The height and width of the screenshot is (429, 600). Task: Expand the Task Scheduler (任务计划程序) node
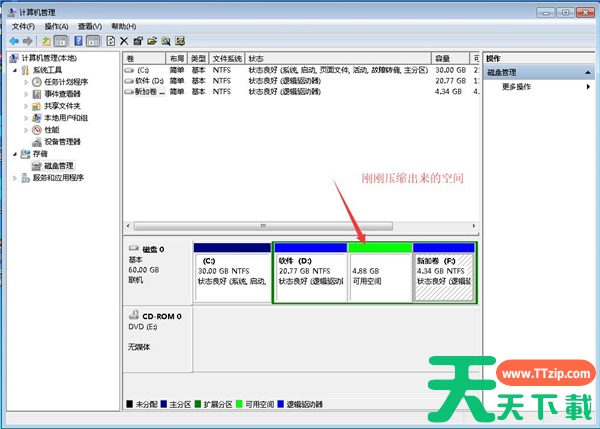(x=26, y=82)
